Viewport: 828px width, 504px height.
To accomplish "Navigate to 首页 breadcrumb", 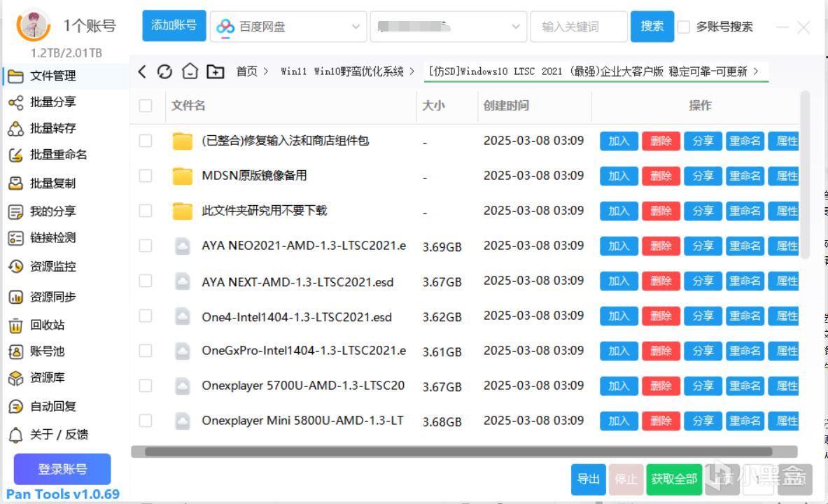I will tap(246, 71).
